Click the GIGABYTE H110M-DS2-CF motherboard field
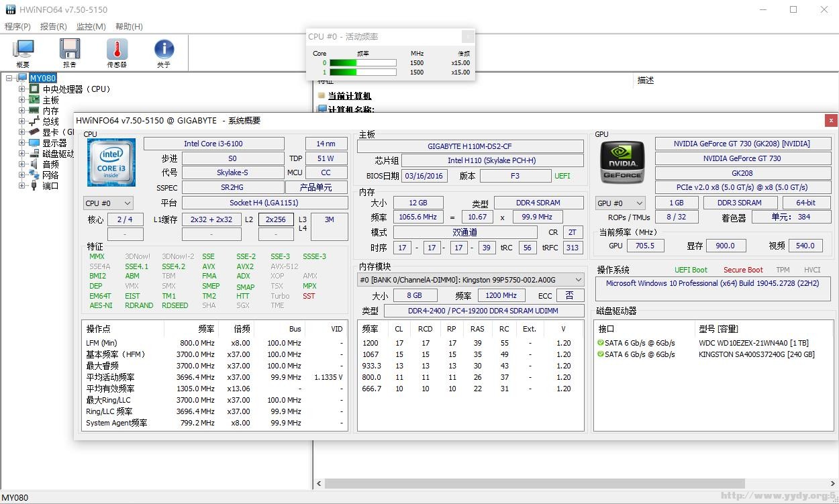 click(x=470, y=146)
